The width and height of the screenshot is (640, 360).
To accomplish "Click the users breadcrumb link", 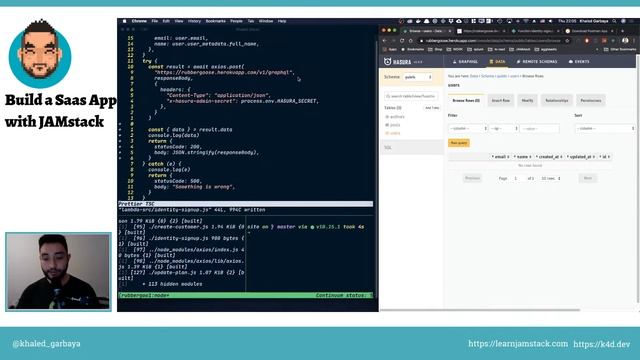I will click(x=514, y=76).
